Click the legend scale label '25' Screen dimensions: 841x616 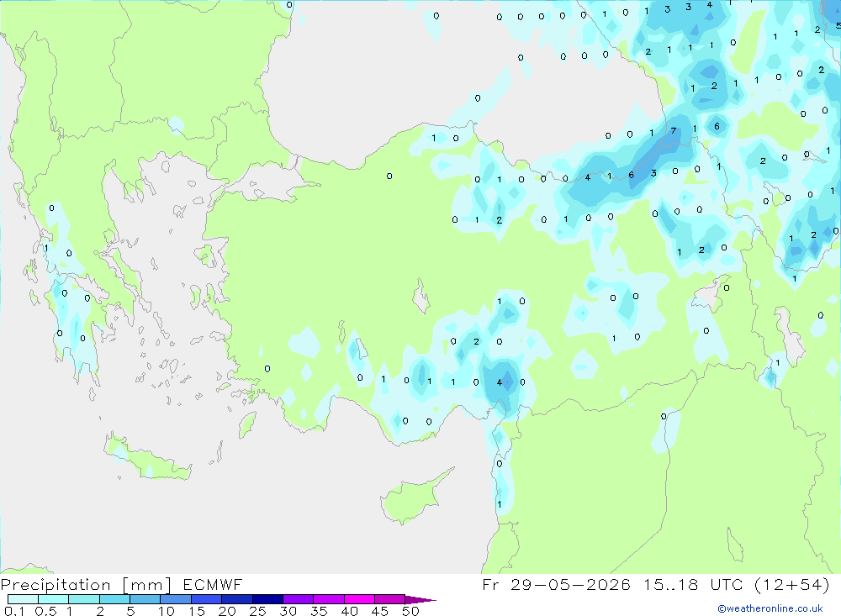[257, 611]
